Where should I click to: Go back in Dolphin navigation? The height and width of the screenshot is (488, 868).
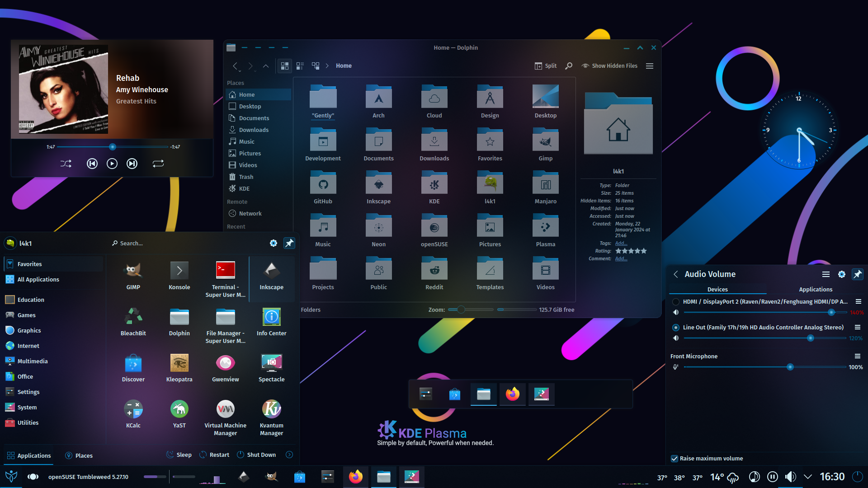[235, 66]
